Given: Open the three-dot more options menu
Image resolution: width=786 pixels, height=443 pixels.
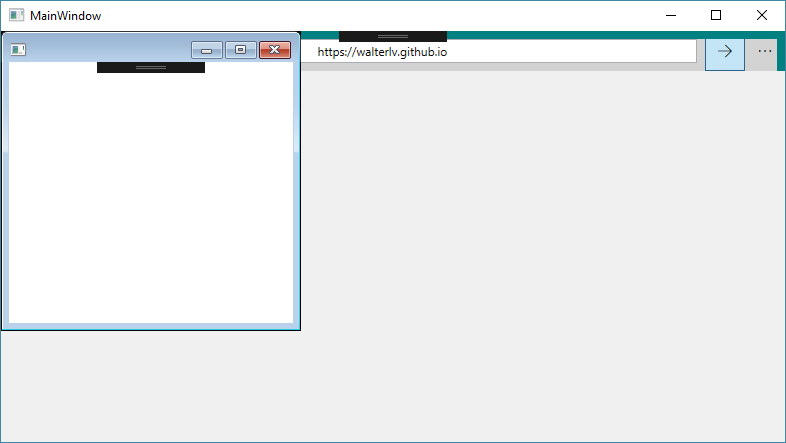Looking at the screenshot, I should (x=764, y=51).
